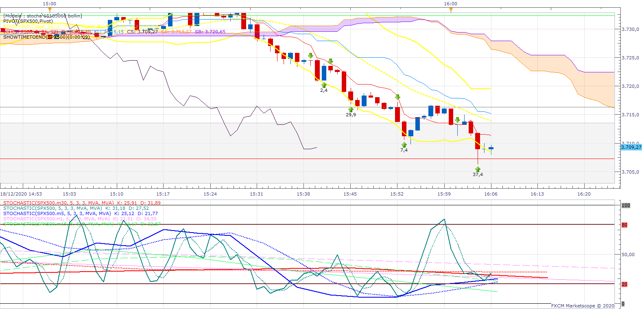
Task: Click the 15:10 time axis label
Action: coord(116,194)
